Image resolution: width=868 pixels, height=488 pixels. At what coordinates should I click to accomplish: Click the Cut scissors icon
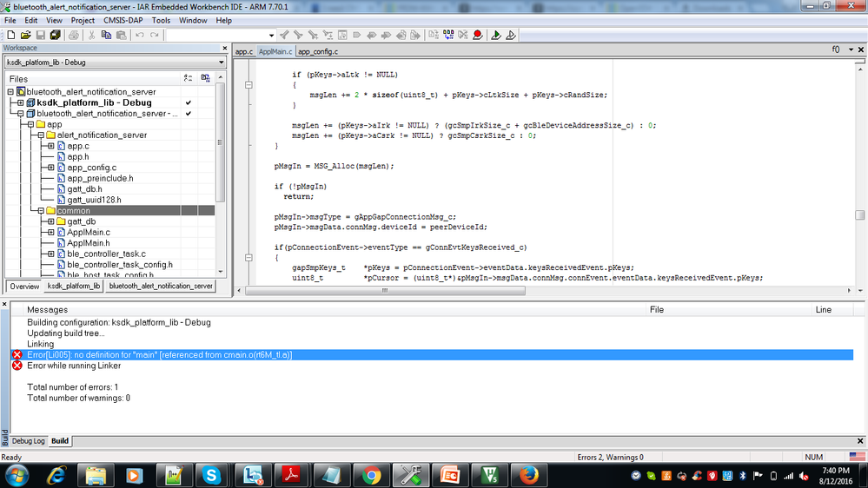pyautogui.click(x=92, y=35)
